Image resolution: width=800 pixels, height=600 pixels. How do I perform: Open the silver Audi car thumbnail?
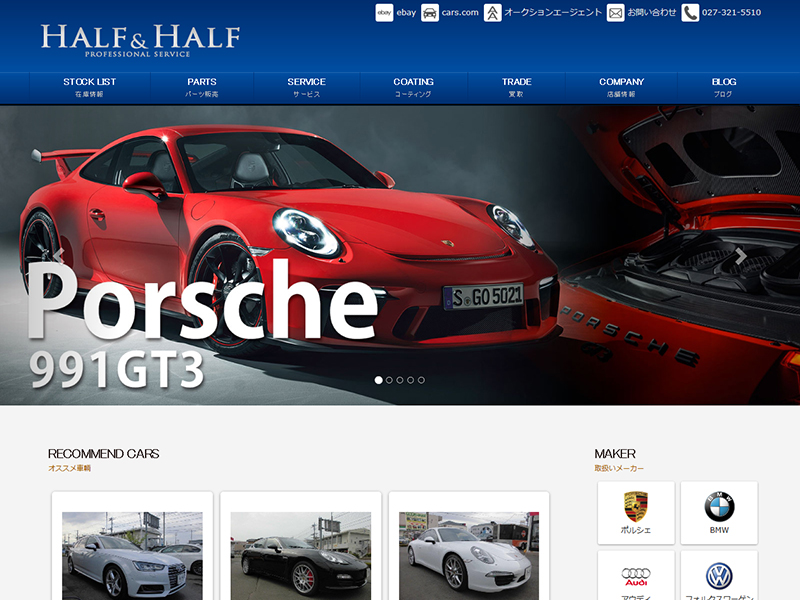point(132,556)
